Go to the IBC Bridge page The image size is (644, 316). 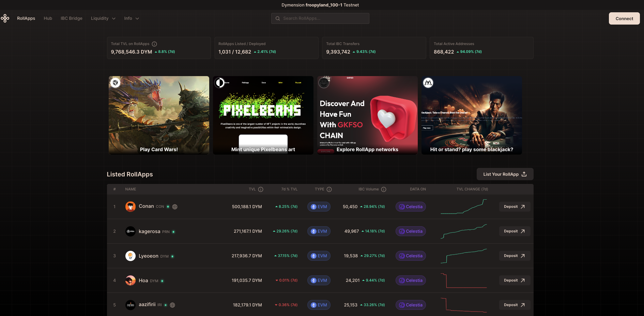[71, 18]
